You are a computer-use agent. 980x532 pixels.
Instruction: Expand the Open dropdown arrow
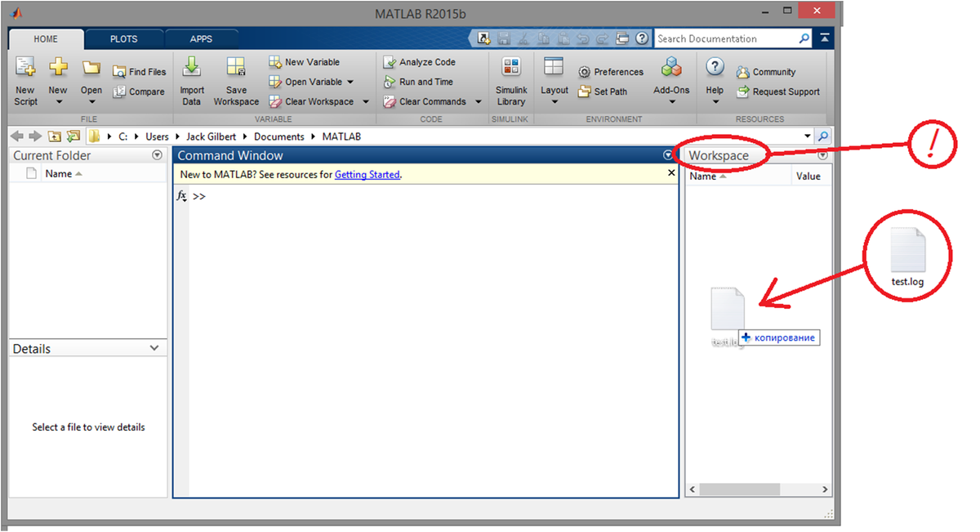click(91, 102)
